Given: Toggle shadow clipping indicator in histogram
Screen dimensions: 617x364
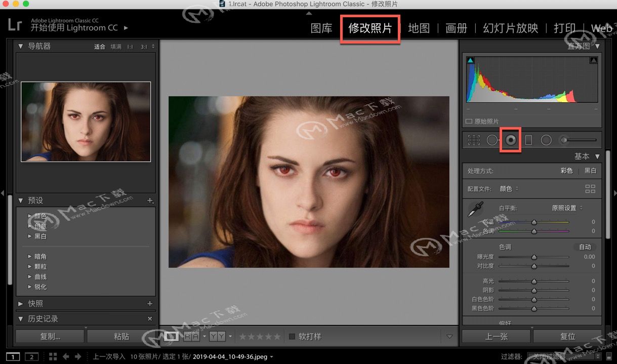Looking at the screenshot, I should 471,60.
